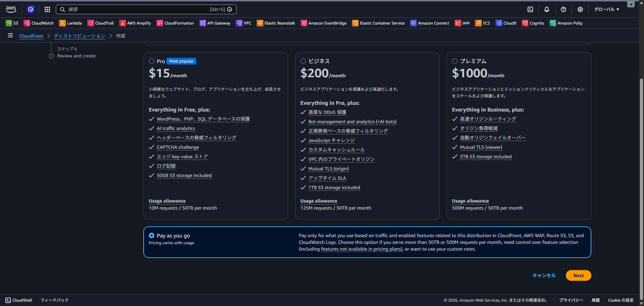Viewport: 644px width, 306px height.
Task: Open the グローバル region dropdown
Action: [607, 9]
